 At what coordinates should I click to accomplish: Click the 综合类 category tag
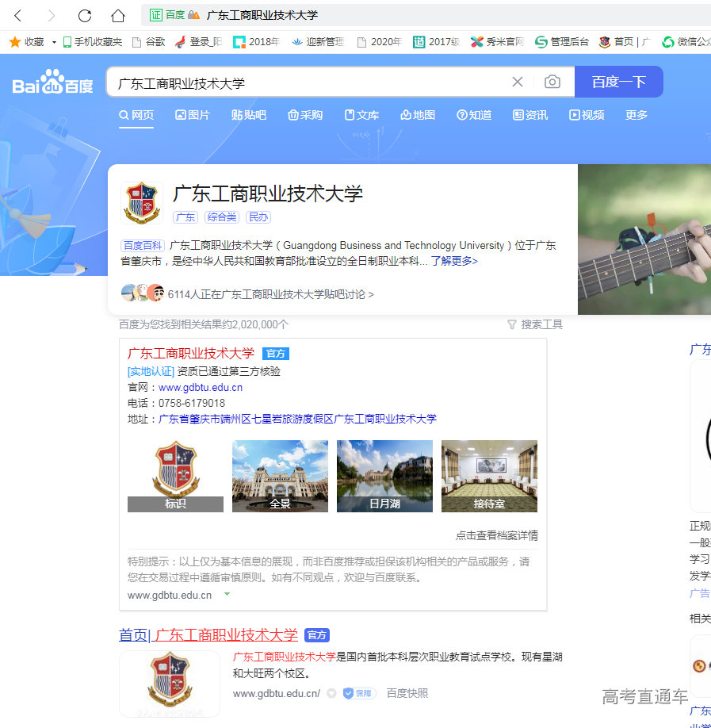(x=221, y=216)
